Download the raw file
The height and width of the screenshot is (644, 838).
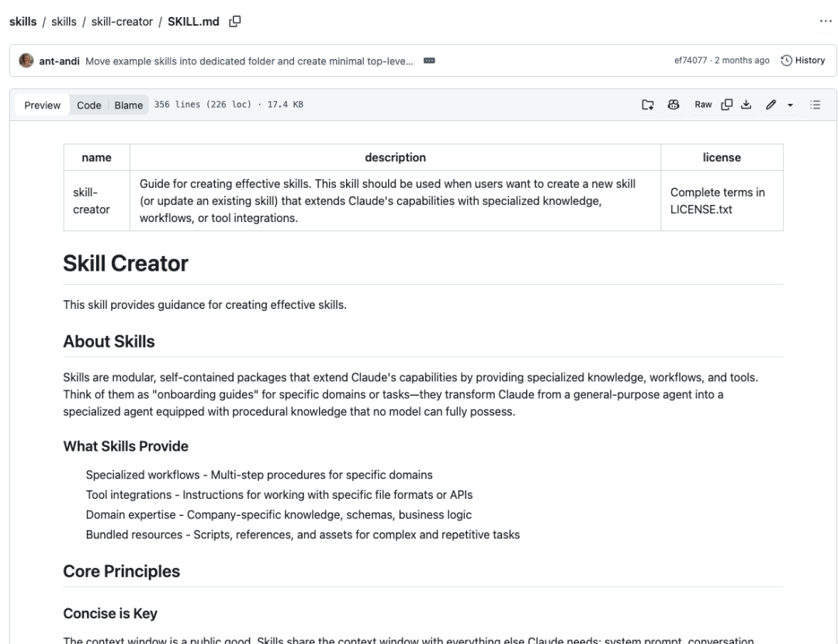tap(746, 105)
